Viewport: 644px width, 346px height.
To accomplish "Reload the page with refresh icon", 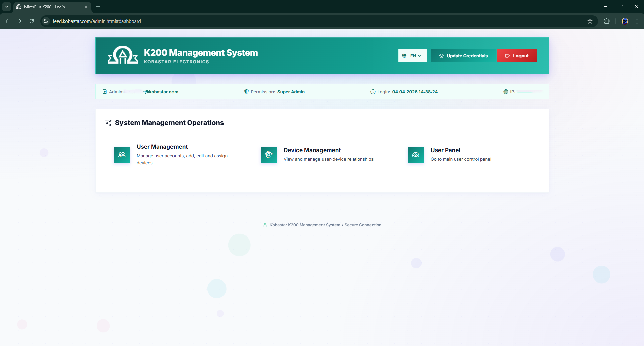I will 32,21.
